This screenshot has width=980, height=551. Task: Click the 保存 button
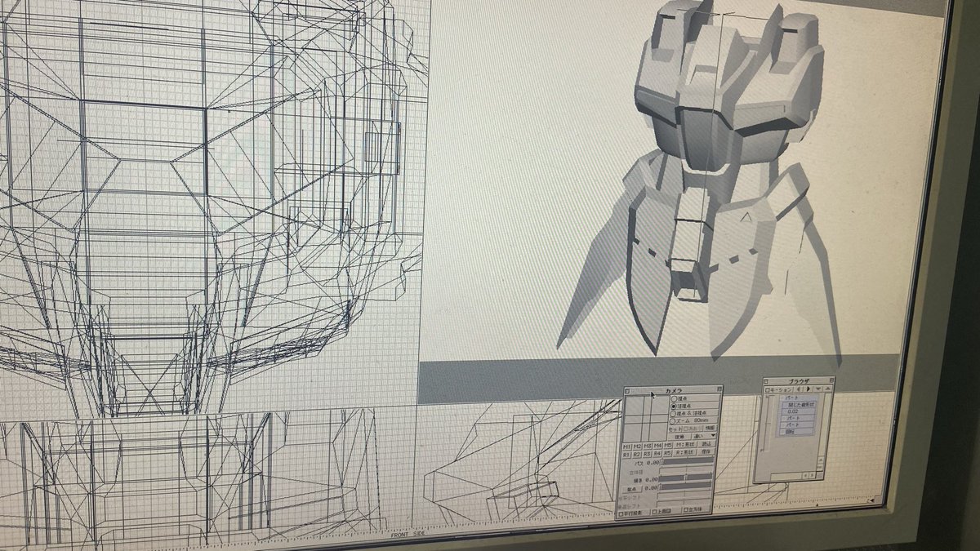tap(706, 451)
